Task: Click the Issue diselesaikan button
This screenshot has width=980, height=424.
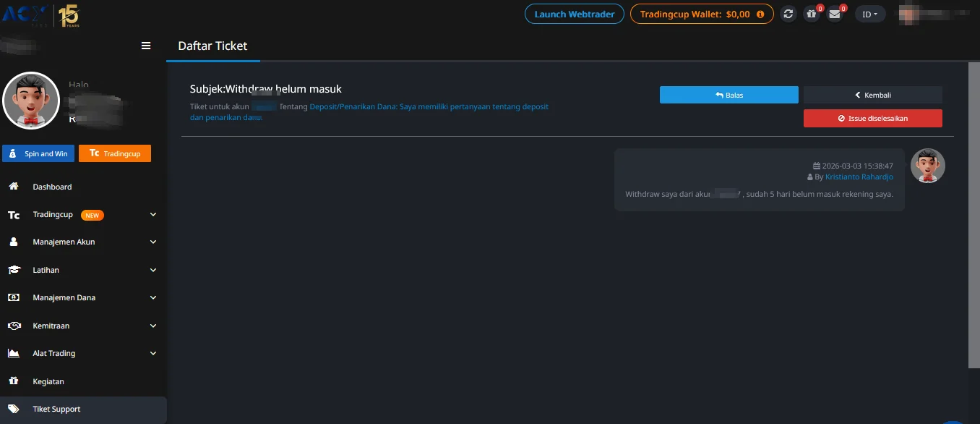Action: pos(873,118)
